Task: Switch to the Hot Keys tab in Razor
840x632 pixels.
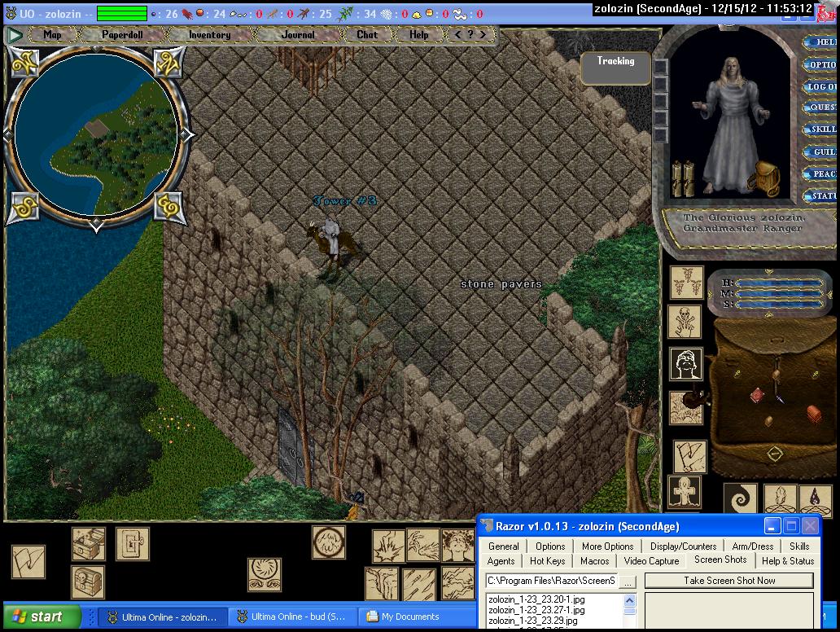Action: [547, 561]
